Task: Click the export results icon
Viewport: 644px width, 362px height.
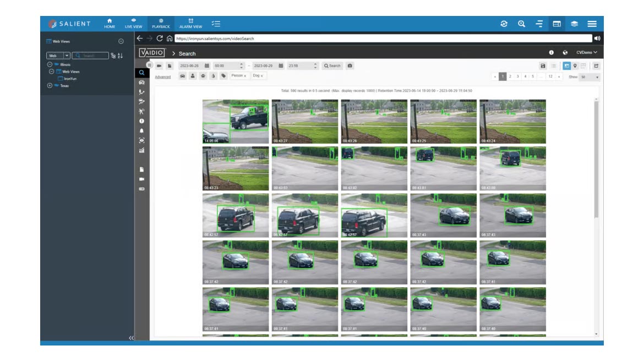Action: [x=596, y=66]
